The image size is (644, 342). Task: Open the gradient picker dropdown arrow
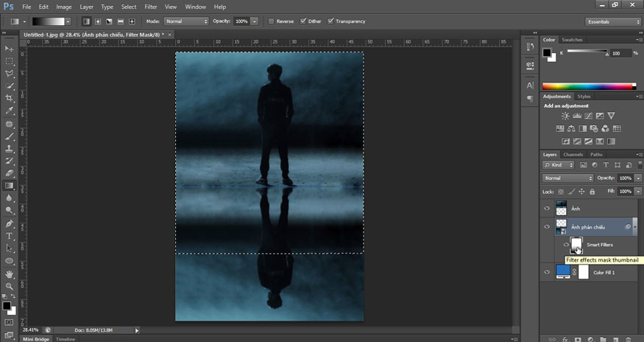coord(68,21)
